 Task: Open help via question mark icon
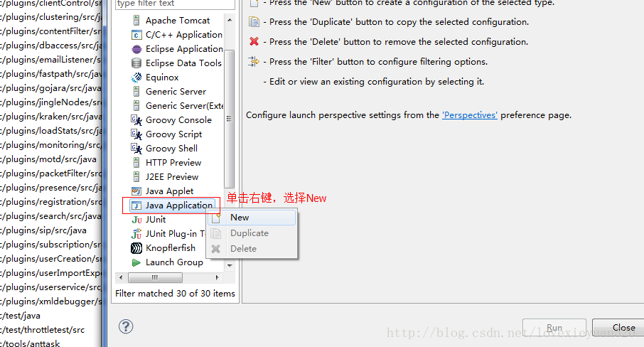pos(126,327)
